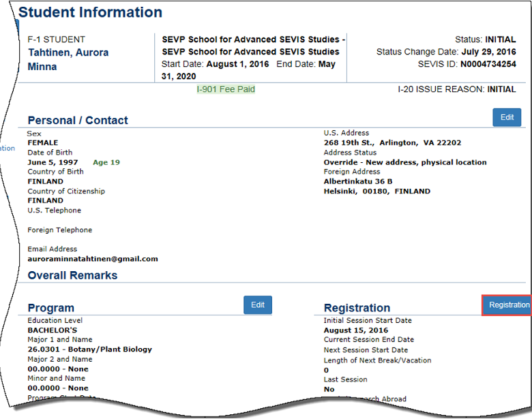Click the BACHELOR'S education level value
The height and width of the screenshot is (419, 532).
point(53,330)
